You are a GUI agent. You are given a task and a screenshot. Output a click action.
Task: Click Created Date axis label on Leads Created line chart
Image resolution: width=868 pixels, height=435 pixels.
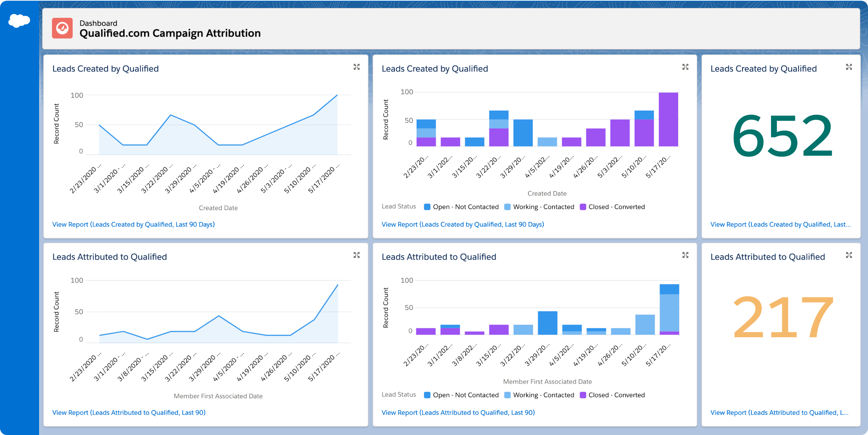click(218, 208)
